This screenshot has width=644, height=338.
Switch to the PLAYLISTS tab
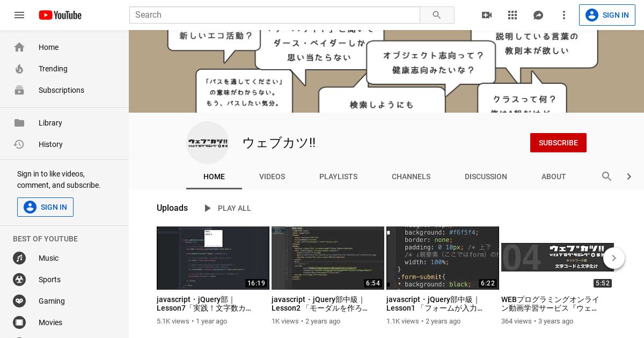pyautogui.click(x=338, y=177)
